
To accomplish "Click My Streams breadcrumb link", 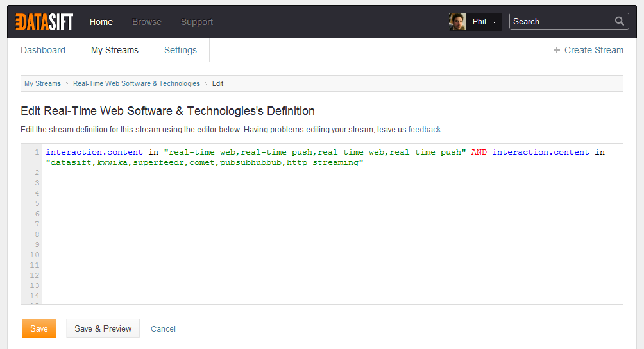I will (x=42, y=83).
